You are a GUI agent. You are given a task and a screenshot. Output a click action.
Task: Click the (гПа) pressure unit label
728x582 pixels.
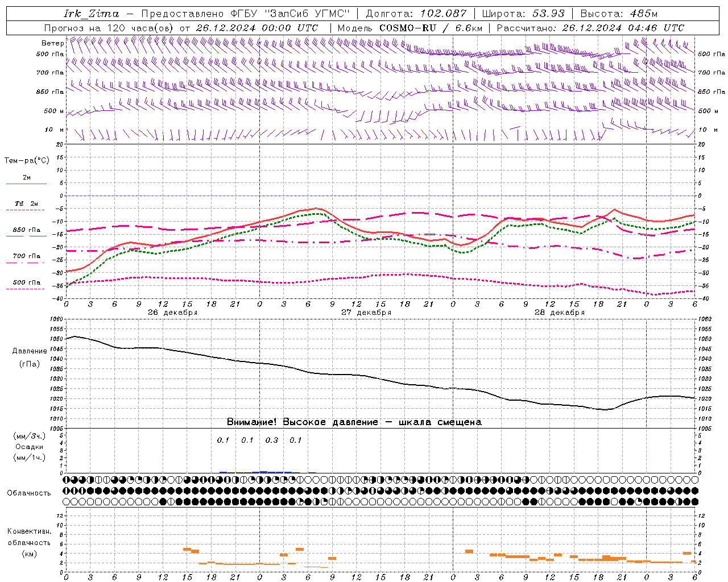click(x=30, y=364)
